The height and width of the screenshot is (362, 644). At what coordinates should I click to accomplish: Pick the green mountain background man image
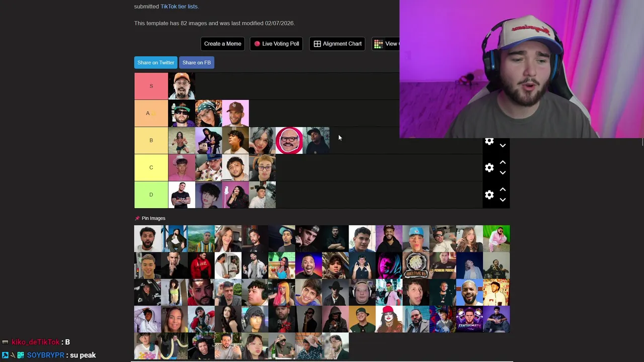coord(201,239)
